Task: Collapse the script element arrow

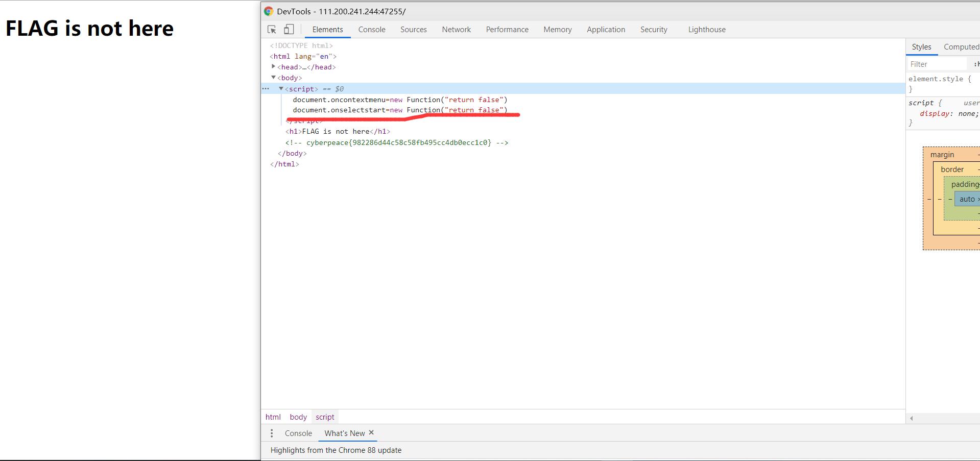Action: 281,89
